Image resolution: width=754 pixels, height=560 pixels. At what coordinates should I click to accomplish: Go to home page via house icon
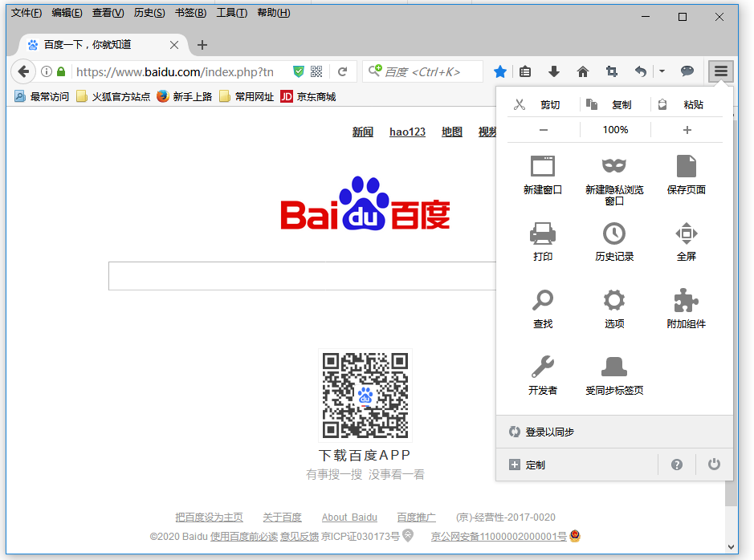(x=583, y=72)
